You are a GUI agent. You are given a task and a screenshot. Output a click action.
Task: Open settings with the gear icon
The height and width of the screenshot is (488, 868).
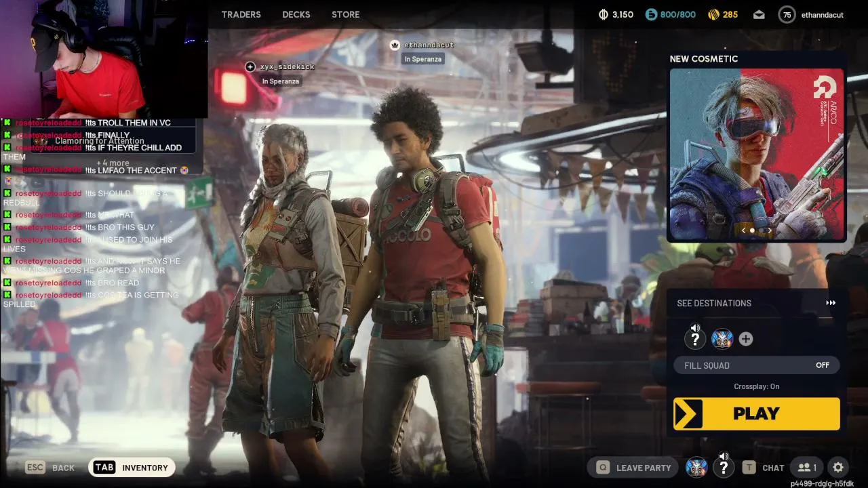click(838, 467)
